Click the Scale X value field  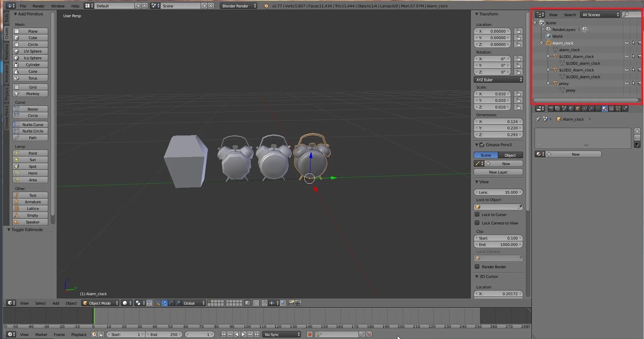coord(492,94)
